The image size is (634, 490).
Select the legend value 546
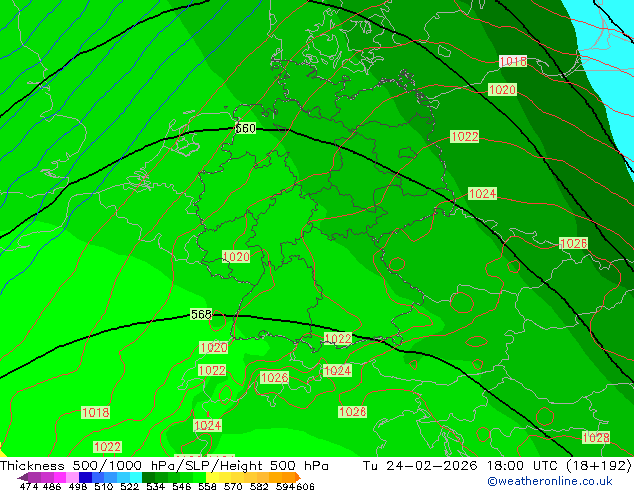point(182,486)
